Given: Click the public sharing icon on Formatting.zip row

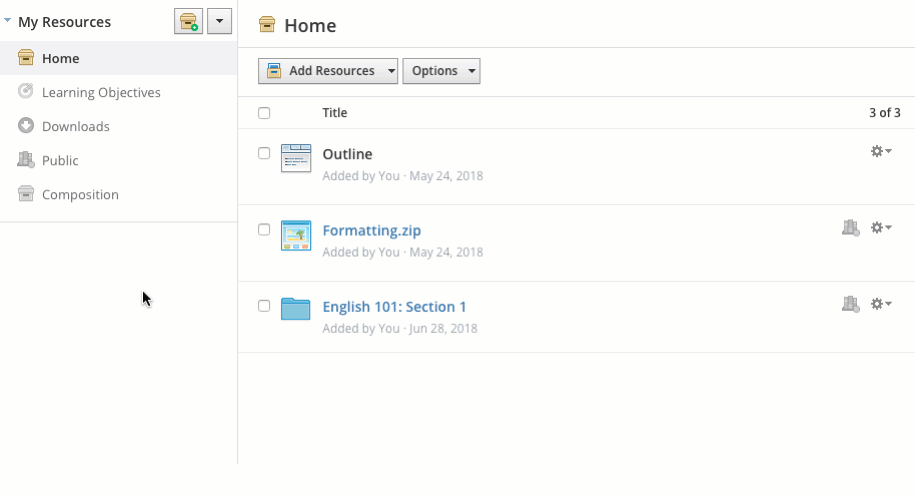Looking at the screenshot, I should click(850, 228).
